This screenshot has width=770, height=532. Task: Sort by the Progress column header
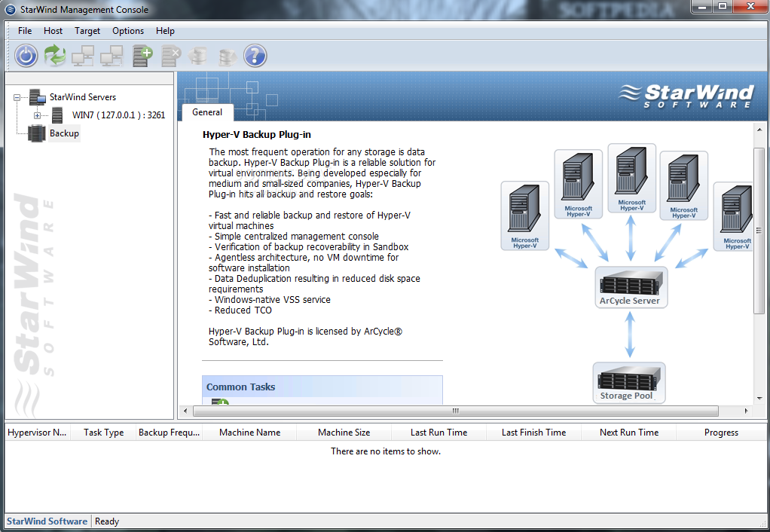(721, 433)
